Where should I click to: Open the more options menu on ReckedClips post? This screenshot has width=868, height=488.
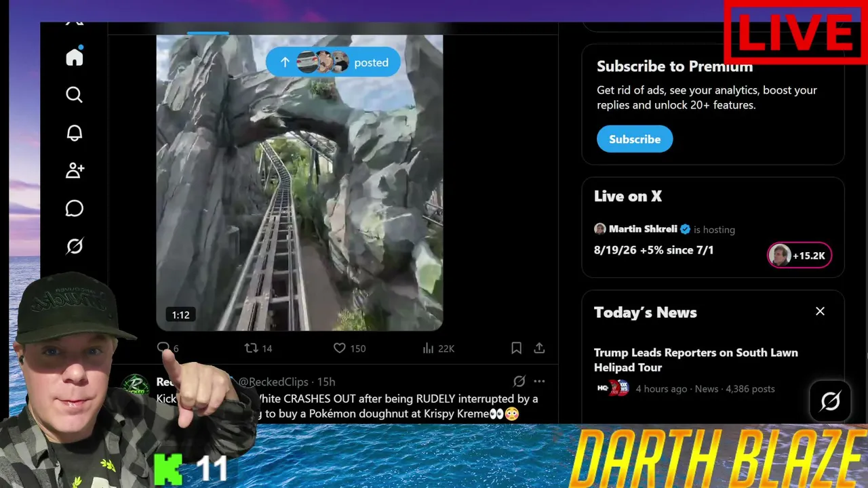(539, 381)
